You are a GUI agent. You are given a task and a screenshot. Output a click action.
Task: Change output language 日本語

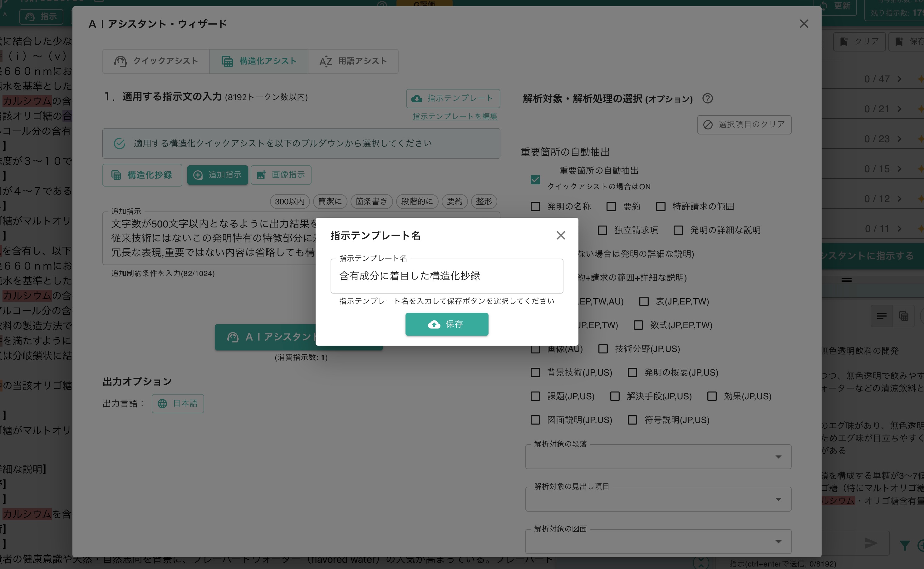point(178,403)
